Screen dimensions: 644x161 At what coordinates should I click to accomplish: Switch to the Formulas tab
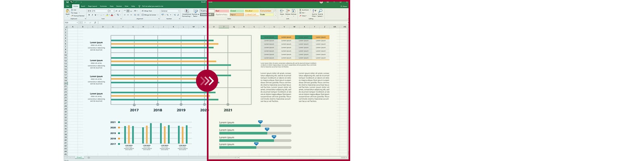pyautogui.click(x=103, y=6)
